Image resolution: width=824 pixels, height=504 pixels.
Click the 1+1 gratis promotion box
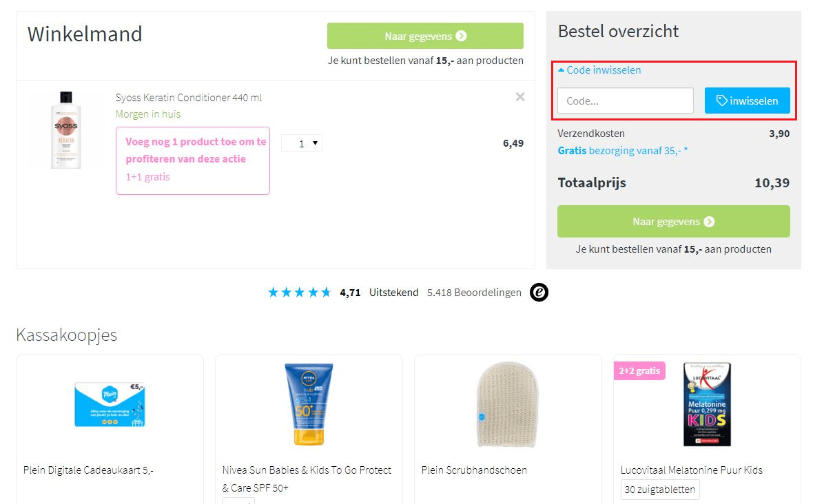(193, 160)
